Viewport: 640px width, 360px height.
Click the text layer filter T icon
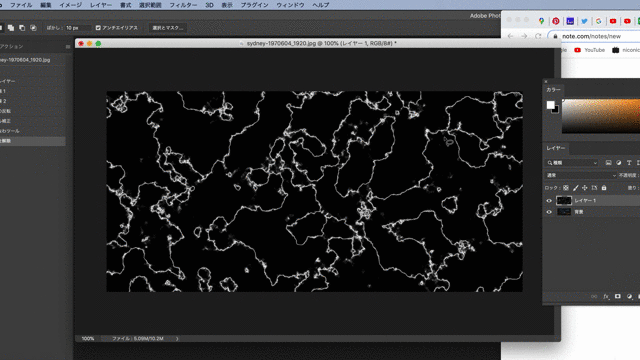629,162
